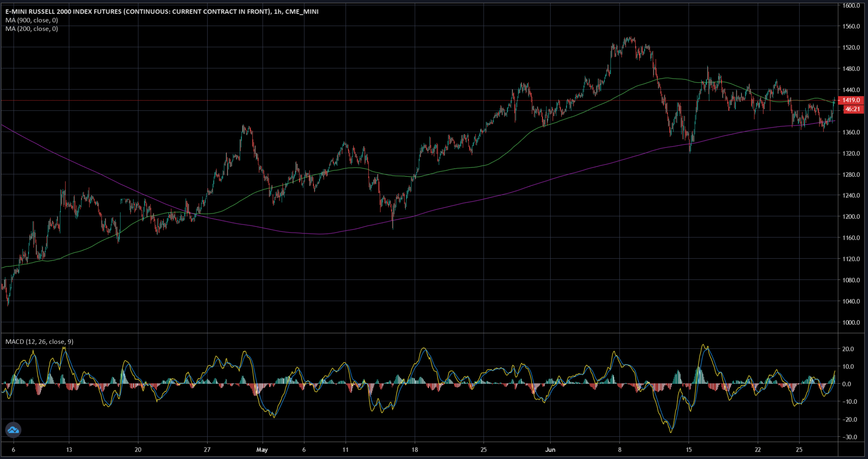Click the 11 date label on the time axis

[x=345, y=450]
